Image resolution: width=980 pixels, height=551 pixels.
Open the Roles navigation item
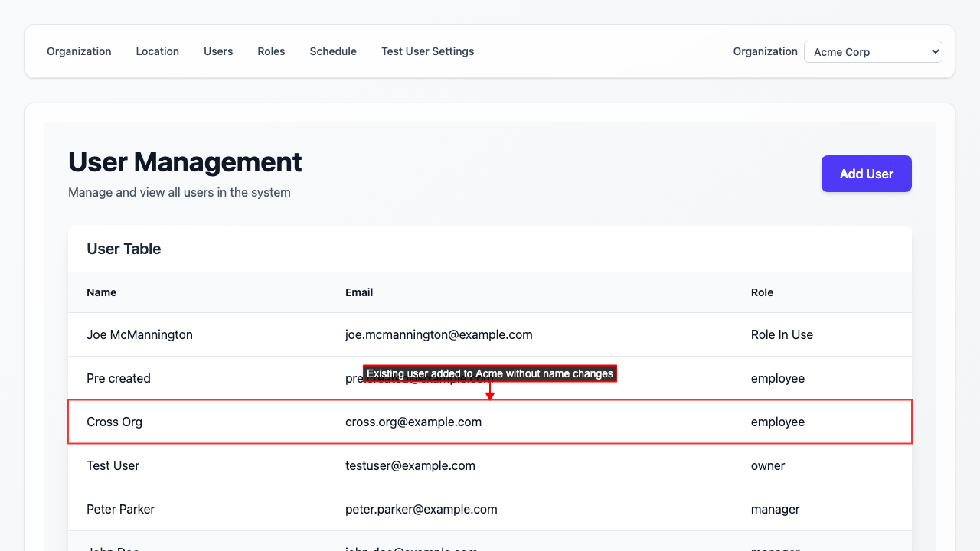(x=271, y=51)
